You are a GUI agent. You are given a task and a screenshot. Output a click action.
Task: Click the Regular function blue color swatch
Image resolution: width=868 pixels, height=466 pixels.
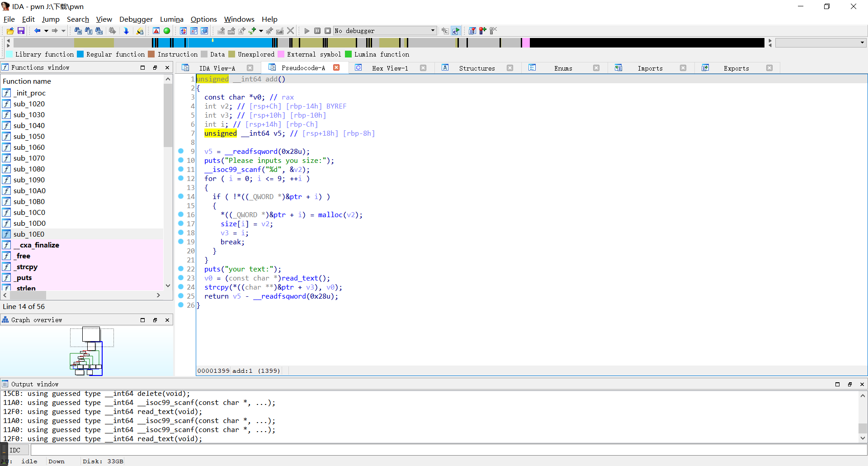tap(80, 54)
